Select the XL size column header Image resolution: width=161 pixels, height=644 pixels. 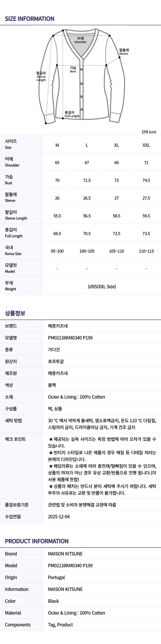116,145
